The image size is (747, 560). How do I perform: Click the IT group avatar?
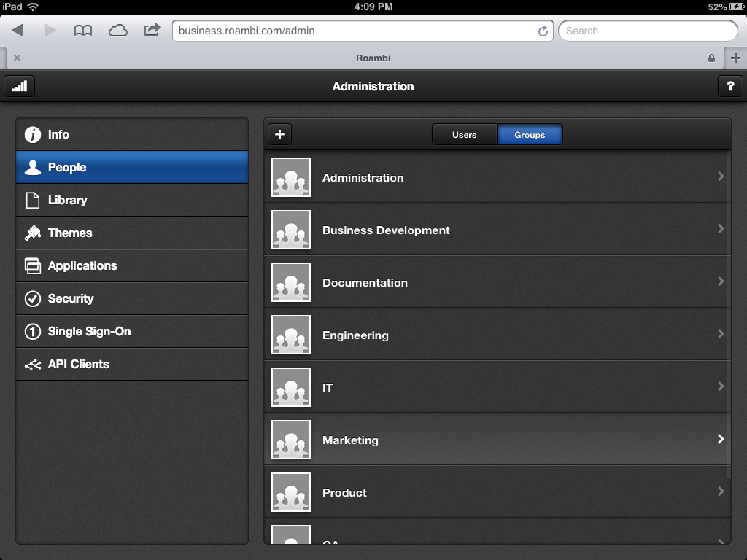pyautogui.click(x=291, y=387)
